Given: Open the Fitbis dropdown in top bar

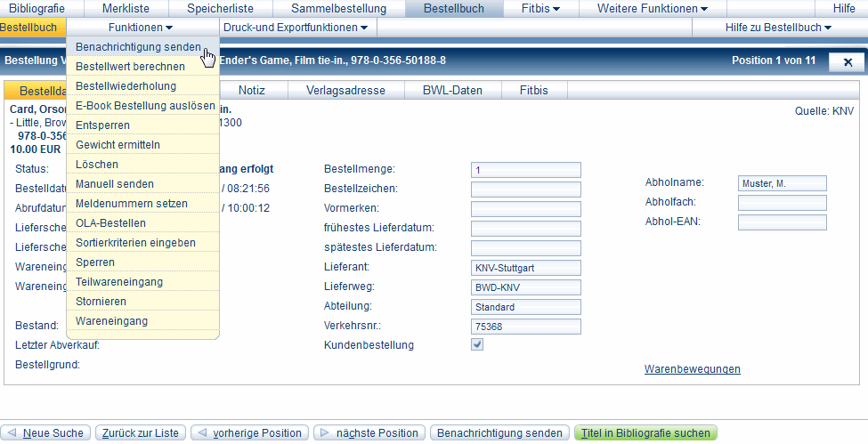Looking at the screenshot, I should [x=539, y=8].
